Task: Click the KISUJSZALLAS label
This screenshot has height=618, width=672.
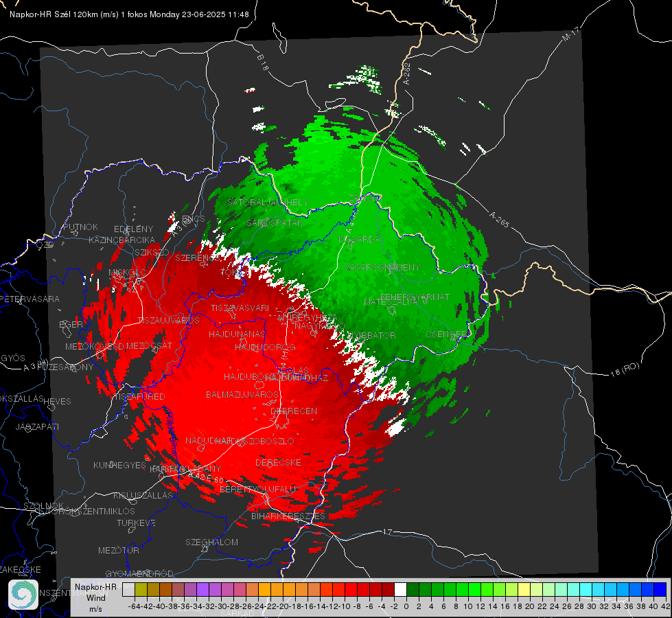Action: [143, 496]
